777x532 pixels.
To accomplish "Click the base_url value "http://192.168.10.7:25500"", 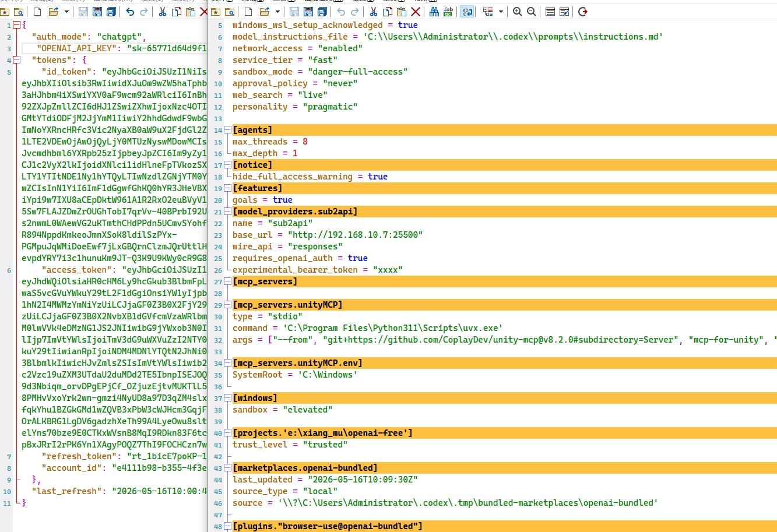I will point(356,235).
